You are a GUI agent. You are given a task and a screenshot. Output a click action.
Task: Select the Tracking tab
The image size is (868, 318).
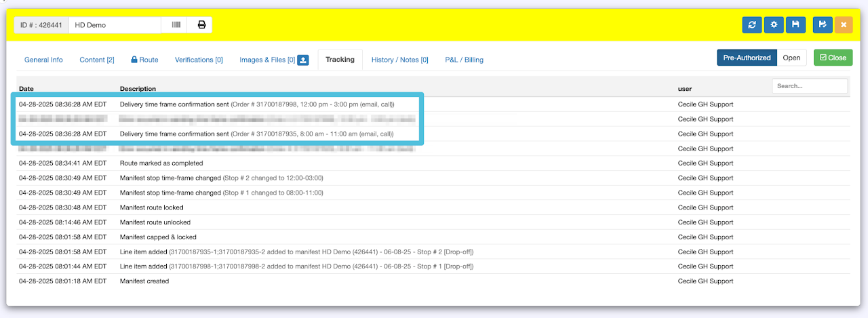pyautogui.click(x=340, y=60)
